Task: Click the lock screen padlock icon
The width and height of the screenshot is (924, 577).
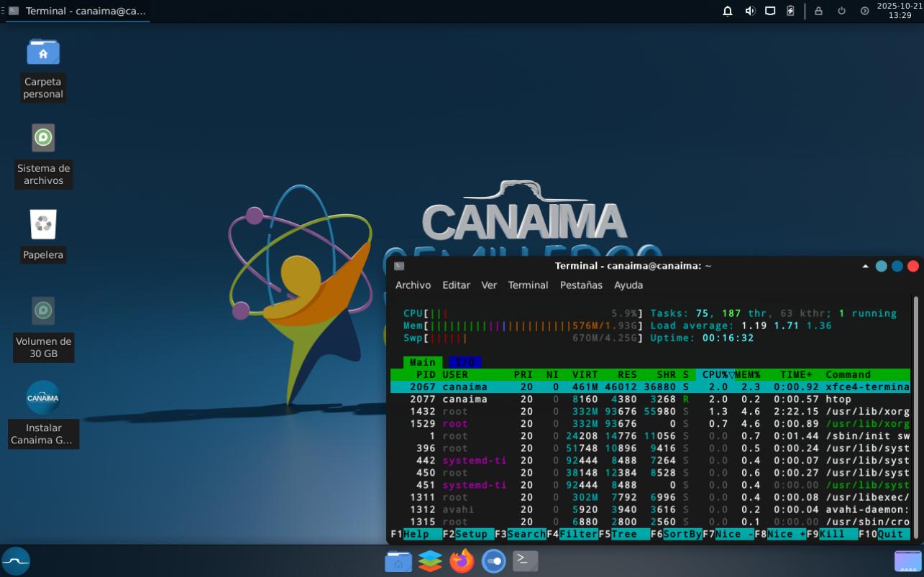Action: coord(818,11)
